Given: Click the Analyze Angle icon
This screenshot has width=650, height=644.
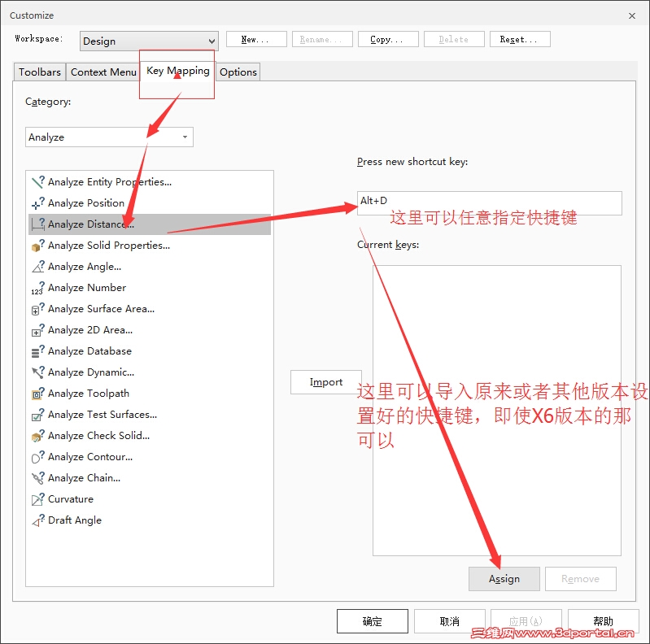Looking at the screenshot, I should (x=38, y=266).
